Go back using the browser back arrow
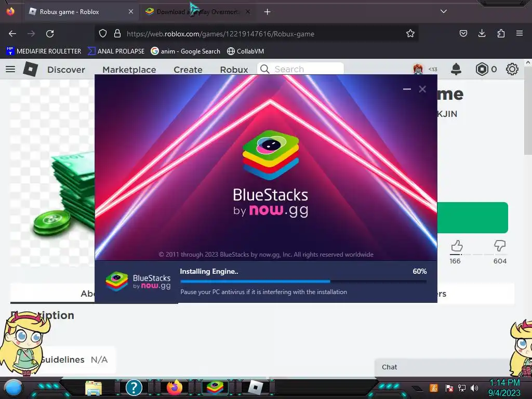The width and height of the screenshot is (532, 399). tap(12, 34)
